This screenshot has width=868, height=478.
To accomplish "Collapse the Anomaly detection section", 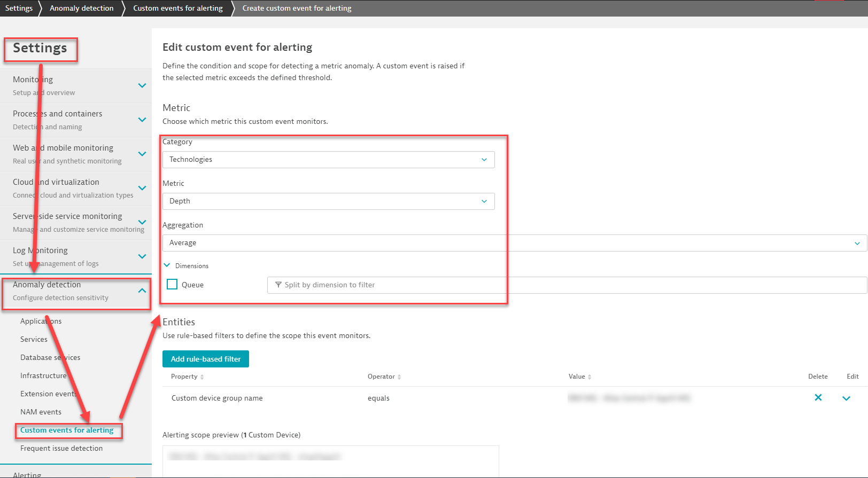I will coord(142,291).
